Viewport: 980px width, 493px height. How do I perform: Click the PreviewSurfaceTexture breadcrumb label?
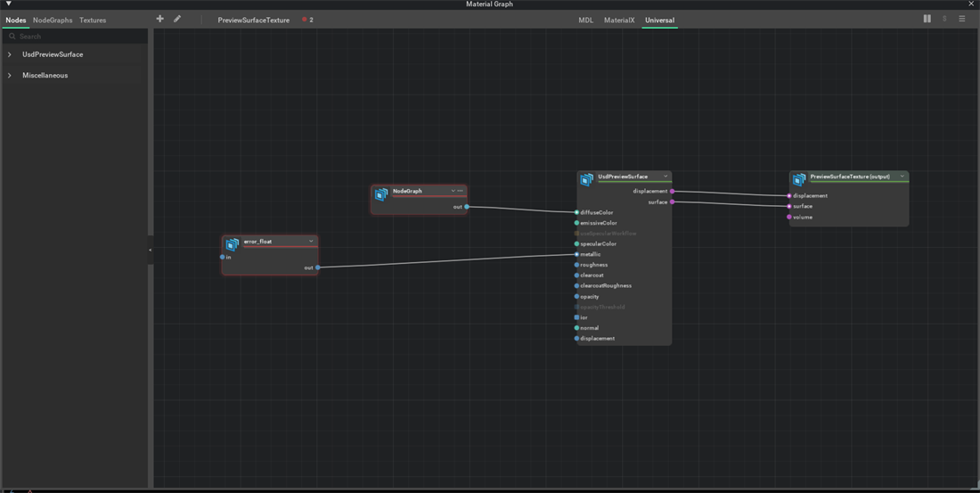point(253,20)
